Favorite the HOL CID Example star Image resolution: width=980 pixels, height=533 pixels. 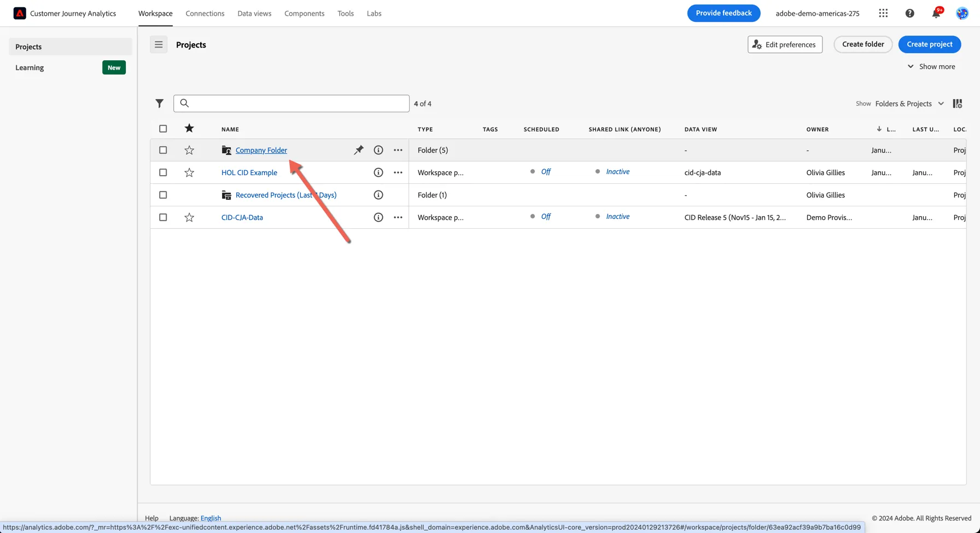click(189, 172)
